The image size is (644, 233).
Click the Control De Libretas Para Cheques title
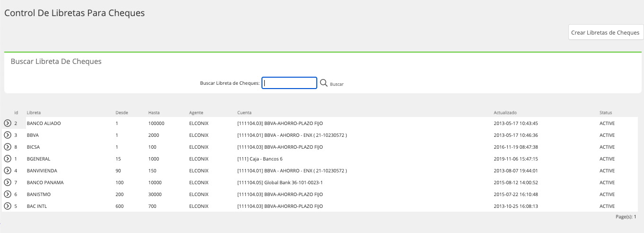pos(74,13)
